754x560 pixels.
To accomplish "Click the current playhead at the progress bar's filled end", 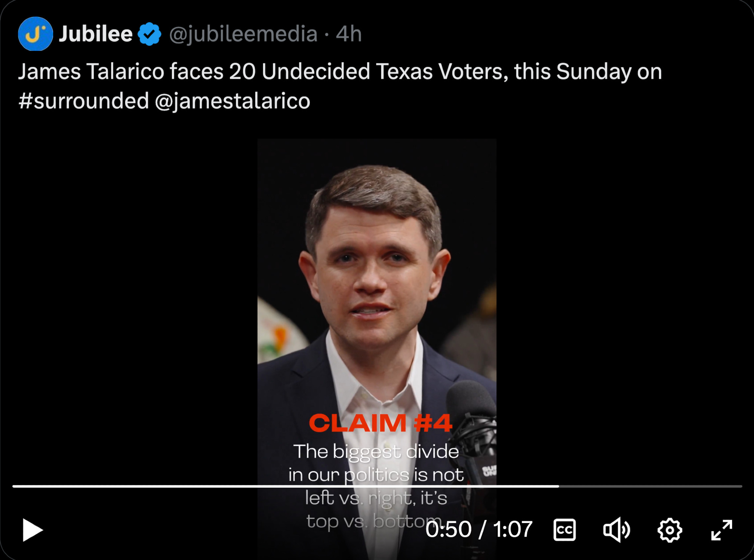I will 559,486.
